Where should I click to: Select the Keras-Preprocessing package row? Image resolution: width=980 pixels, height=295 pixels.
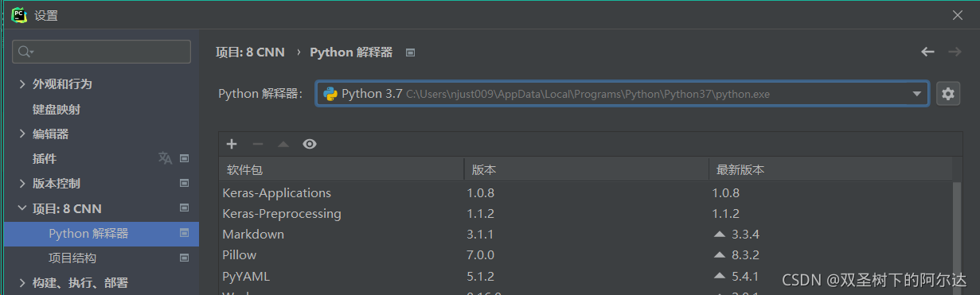585,214
